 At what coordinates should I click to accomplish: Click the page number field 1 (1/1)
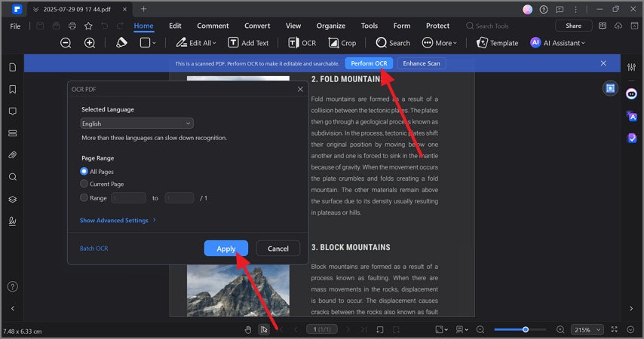[322, 329]
